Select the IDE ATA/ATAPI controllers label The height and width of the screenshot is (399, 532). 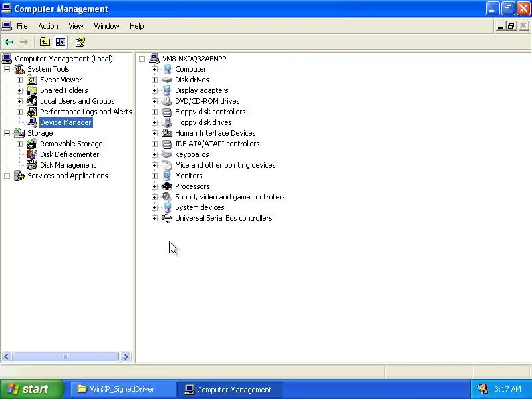(x=217, y=144)
